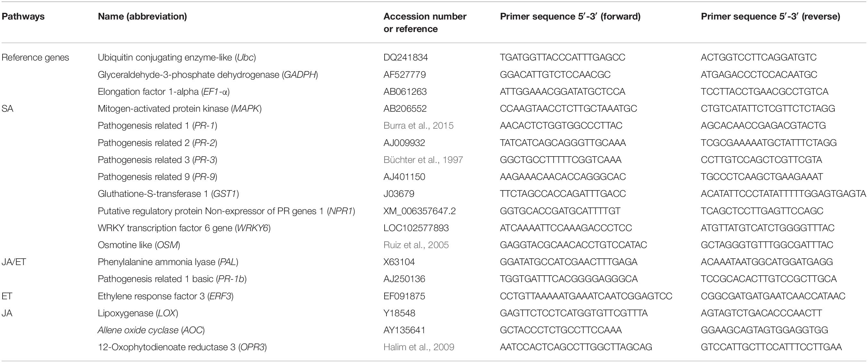Open the Burra et al., 2015 reference link
Screen dimensions: 868x363
coord(418,126)
